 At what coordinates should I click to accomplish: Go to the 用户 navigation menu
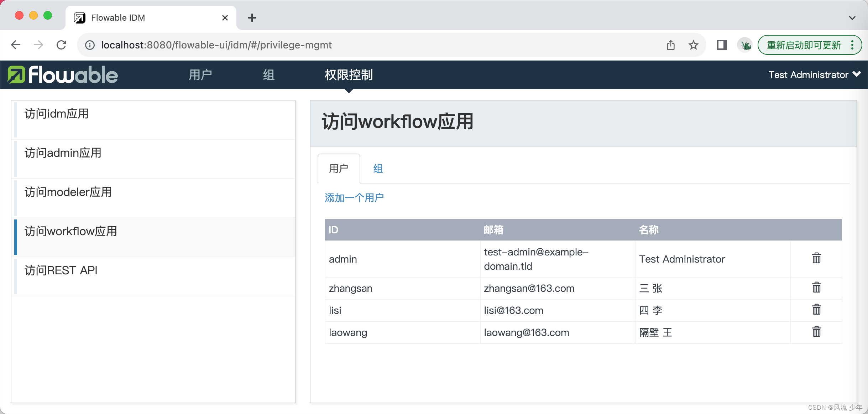pos(200,75)
